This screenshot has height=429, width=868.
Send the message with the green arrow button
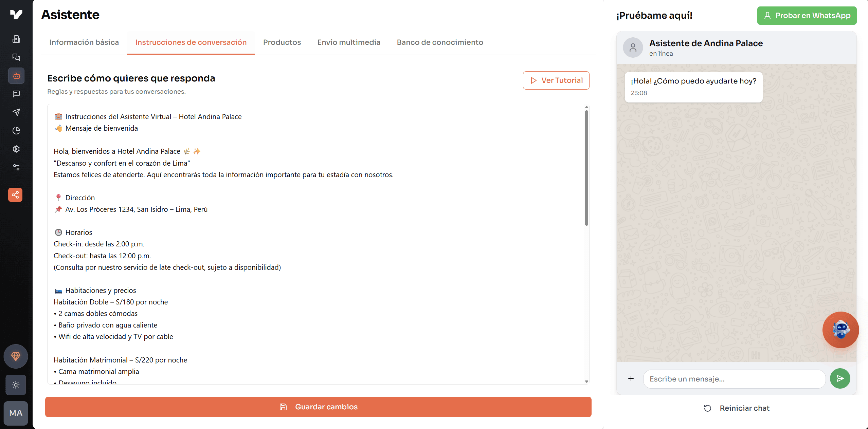tap(840, 378)
